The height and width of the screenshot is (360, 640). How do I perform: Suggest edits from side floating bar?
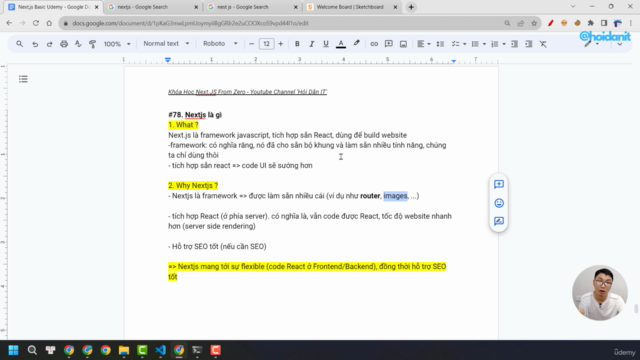pyautogui.click(x=499, y=221)
